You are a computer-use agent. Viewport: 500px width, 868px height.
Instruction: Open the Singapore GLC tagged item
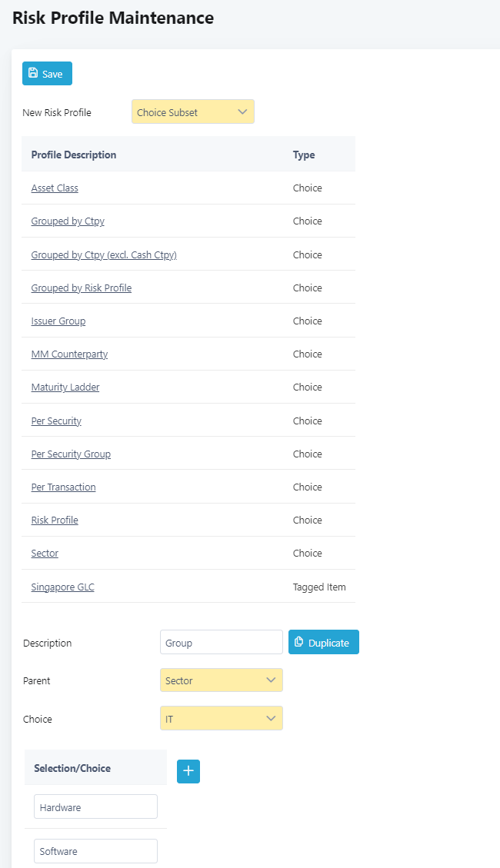click(x=62, y=587)
